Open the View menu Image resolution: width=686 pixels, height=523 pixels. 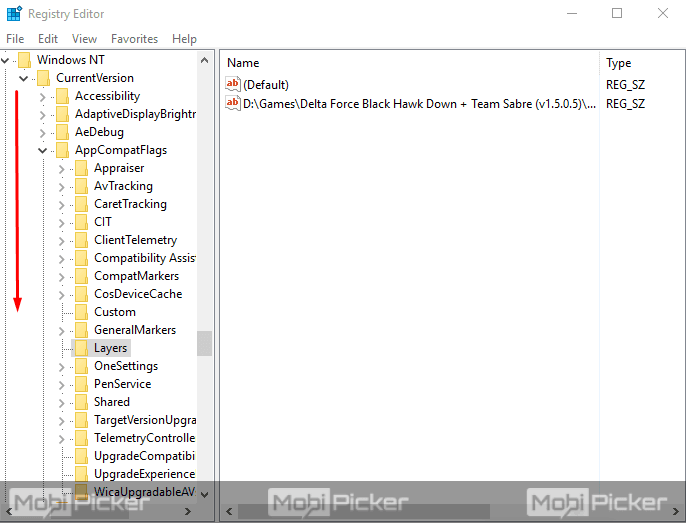coord(84,39)
